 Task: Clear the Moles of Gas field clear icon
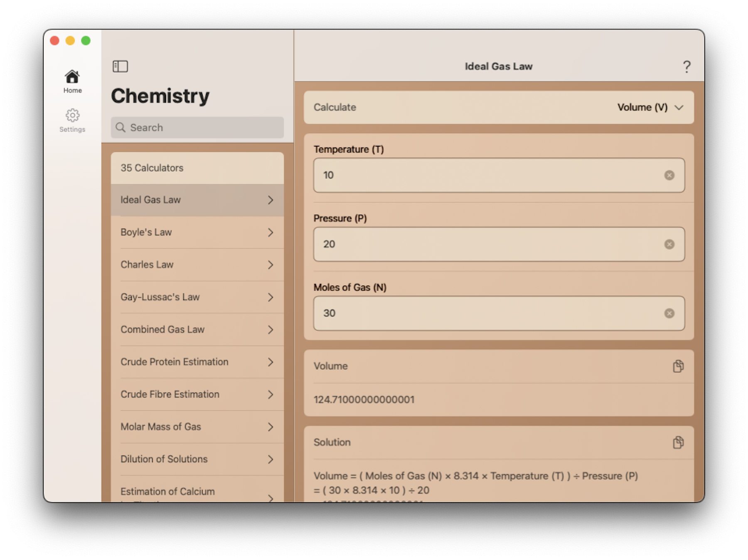[x=669, y=313]
